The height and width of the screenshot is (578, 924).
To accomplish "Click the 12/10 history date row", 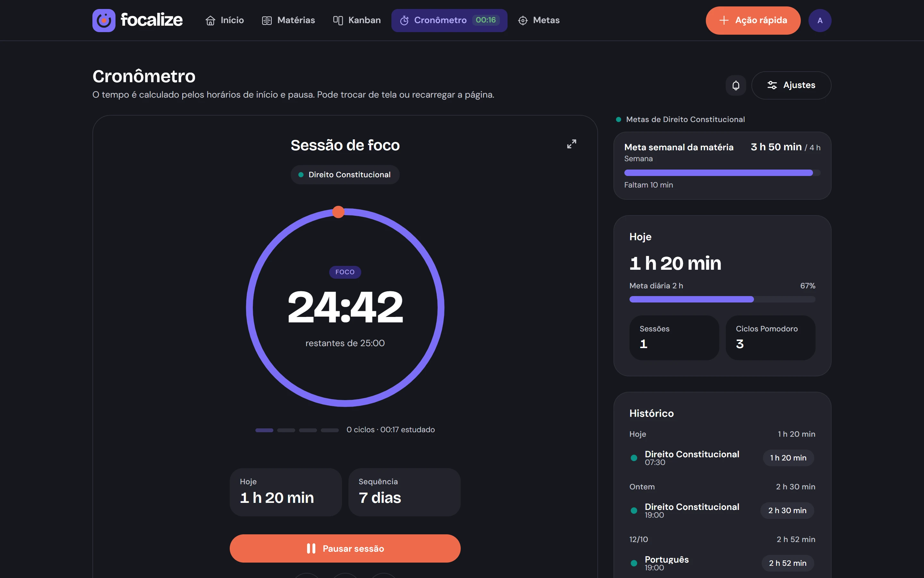I will pos(722,539).
